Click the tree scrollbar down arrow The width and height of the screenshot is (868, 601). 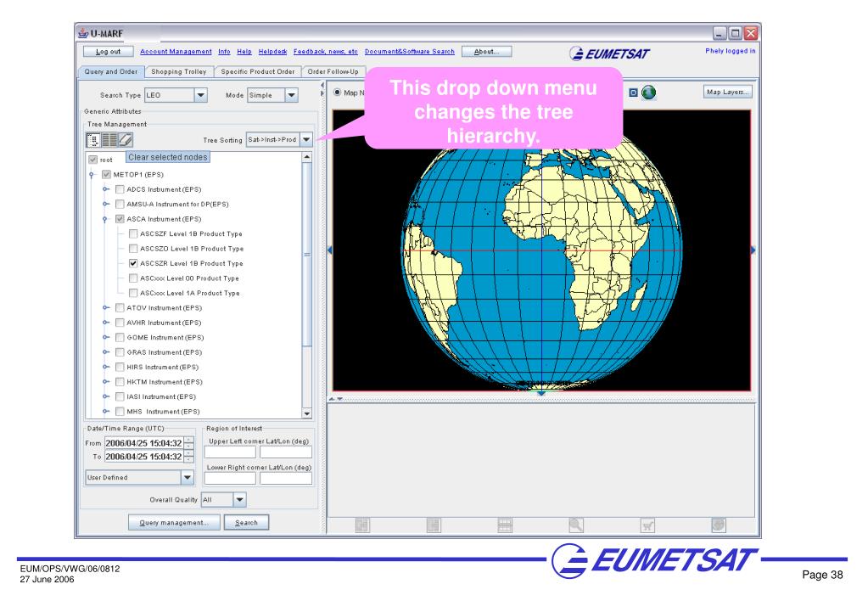(306, 413)
